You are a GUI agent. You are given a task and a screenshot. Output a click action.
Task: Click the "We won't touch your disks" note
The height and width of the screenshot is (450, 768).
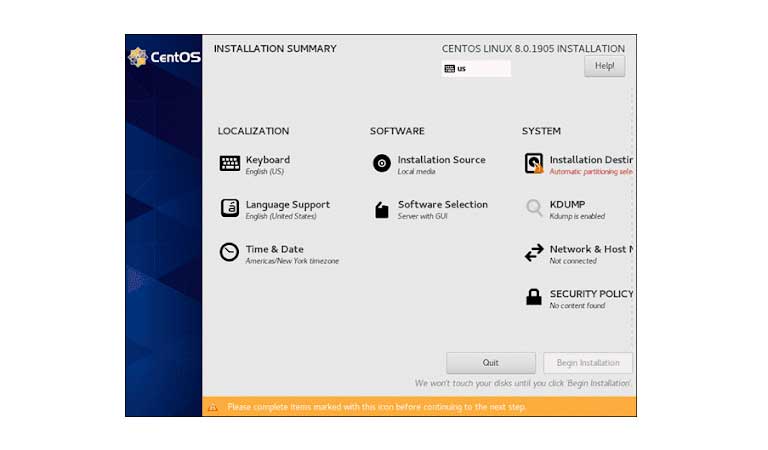click(x=523, y=383)
